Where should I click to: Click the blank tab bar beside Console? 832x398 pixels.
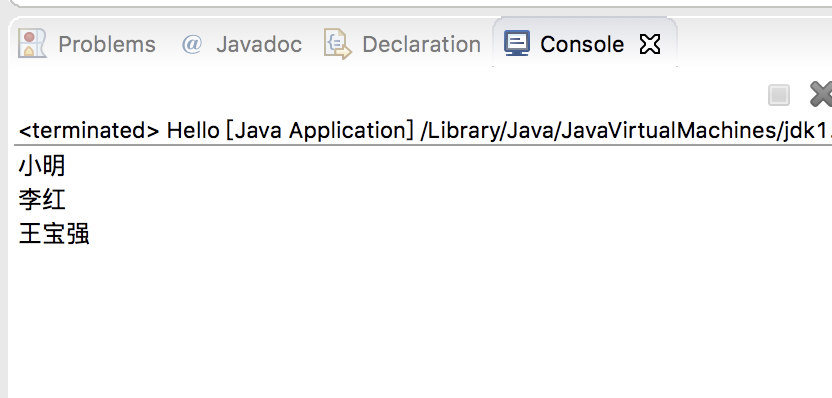[x=753, y=44]
